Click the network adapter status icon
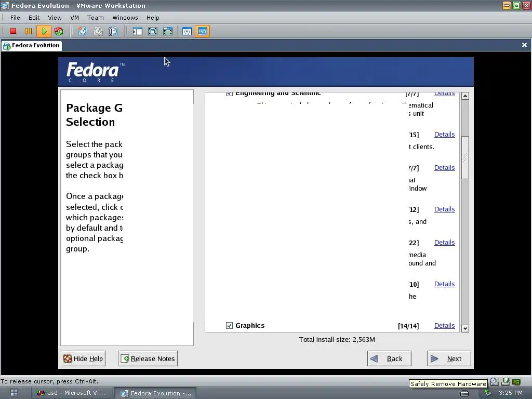This screenshot has height=399, width=532. click(516, 382)
